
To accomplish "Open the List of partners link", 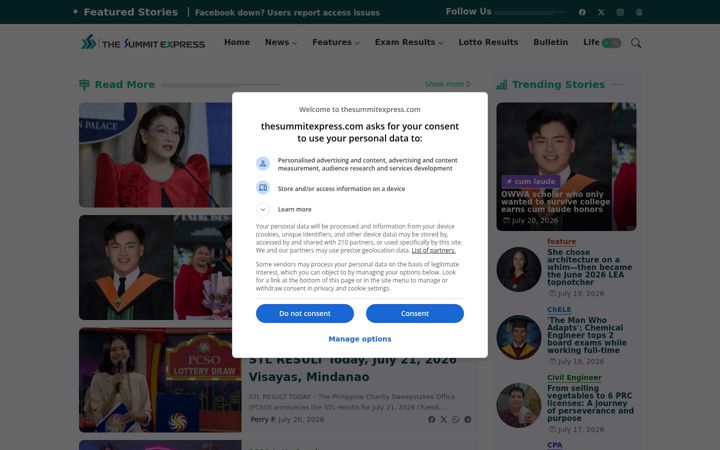I will pos(433,250).
